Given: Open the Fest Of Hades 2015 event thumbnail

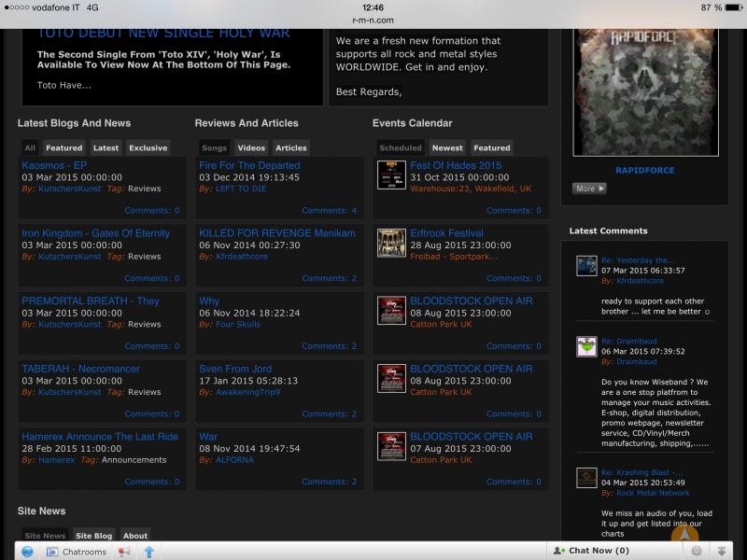Looking at the screenshot, I should [390, 175].
